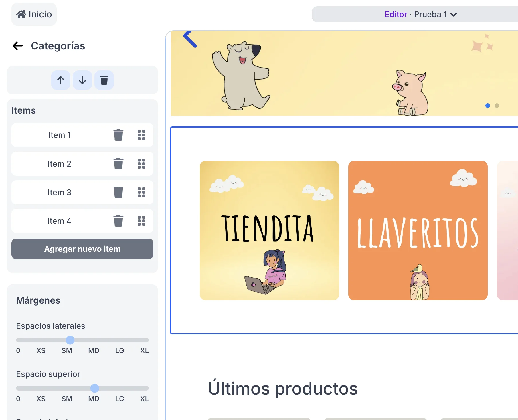Select the first carousel dot indicator

488,106
